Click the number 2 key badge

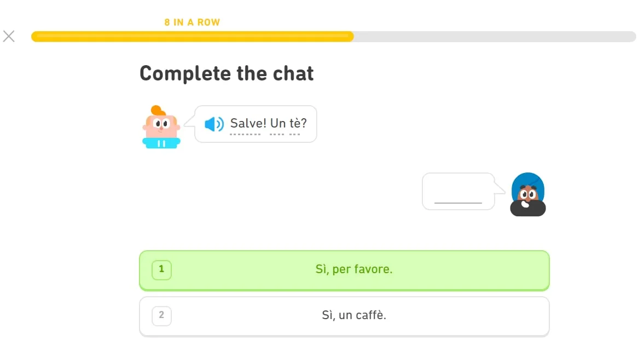(161, 315)
